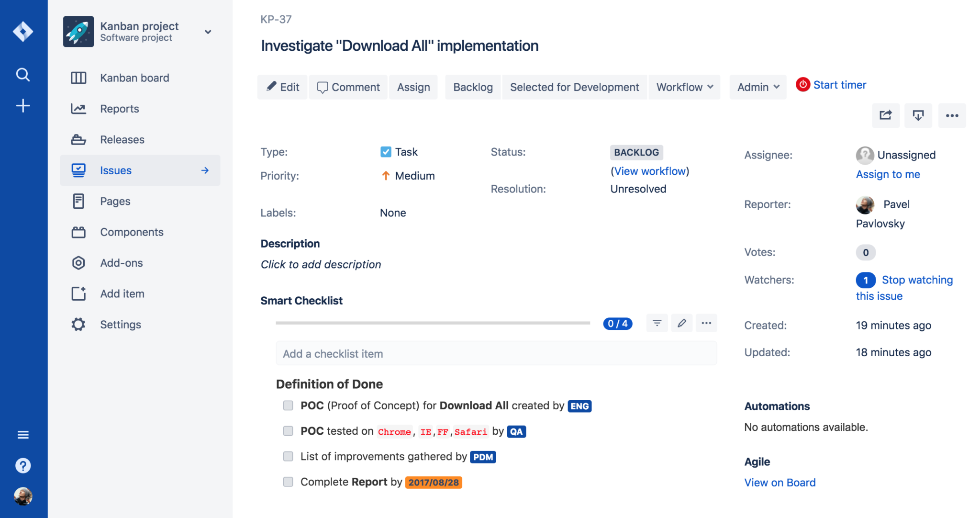Expand the Kanban project switcher
Screen dimensions: 980x518
tap(208, 32)
